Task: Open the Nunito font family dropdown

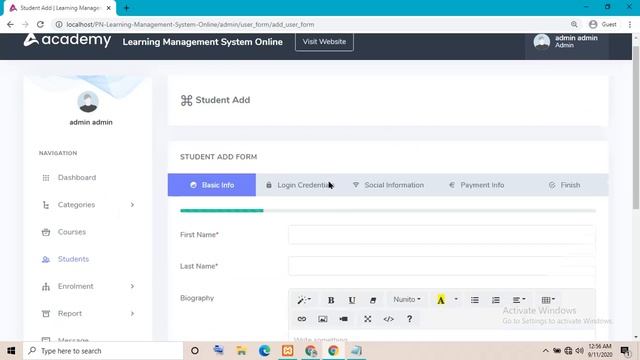Action: (x=407, y=300)
